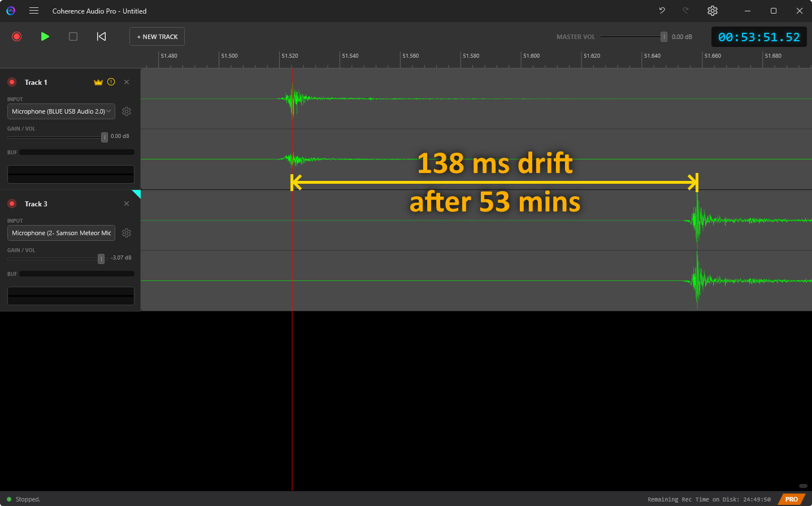
Task: Open the hamburger menu
Action: click(34, 10)
